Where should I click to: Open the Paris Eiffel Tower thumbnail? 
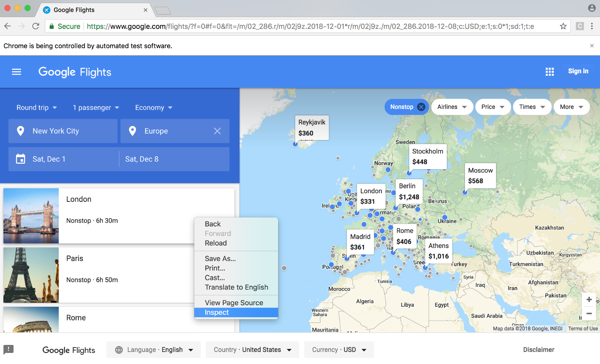tap(31, 275)
